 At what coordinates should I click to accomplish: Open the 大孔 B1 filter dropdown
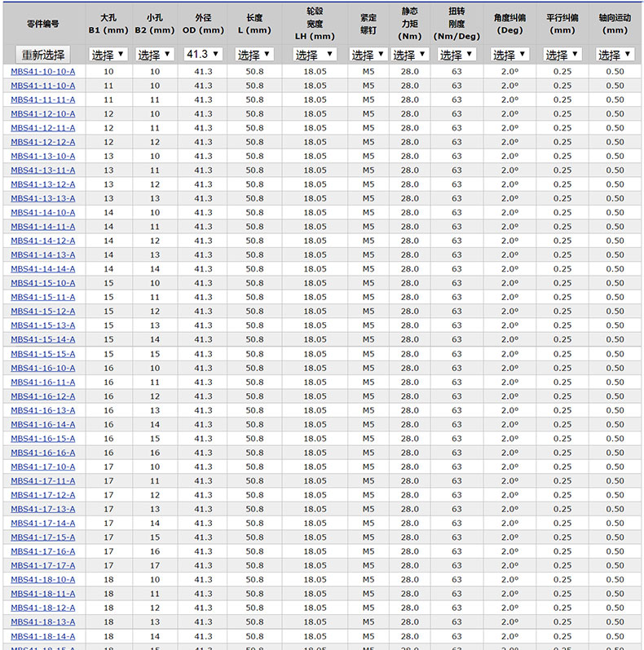(108, 55)
